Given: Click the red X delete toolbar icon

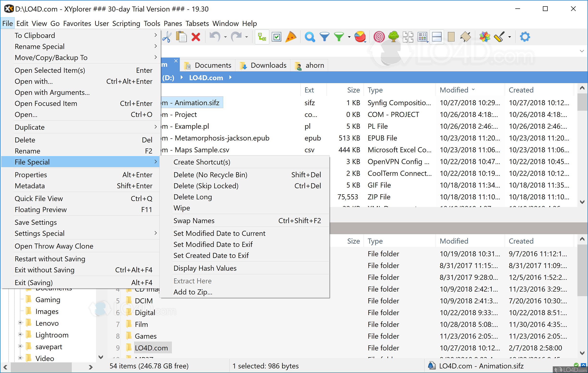Looking at the screenshot, I should coord(196,37).
